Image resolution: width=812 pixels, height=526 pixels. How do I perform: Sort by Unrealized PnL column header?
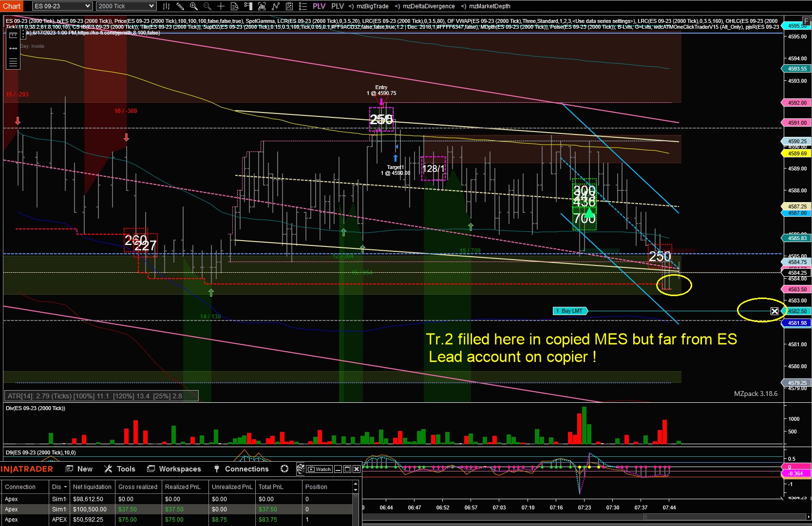tap(232, 487)
